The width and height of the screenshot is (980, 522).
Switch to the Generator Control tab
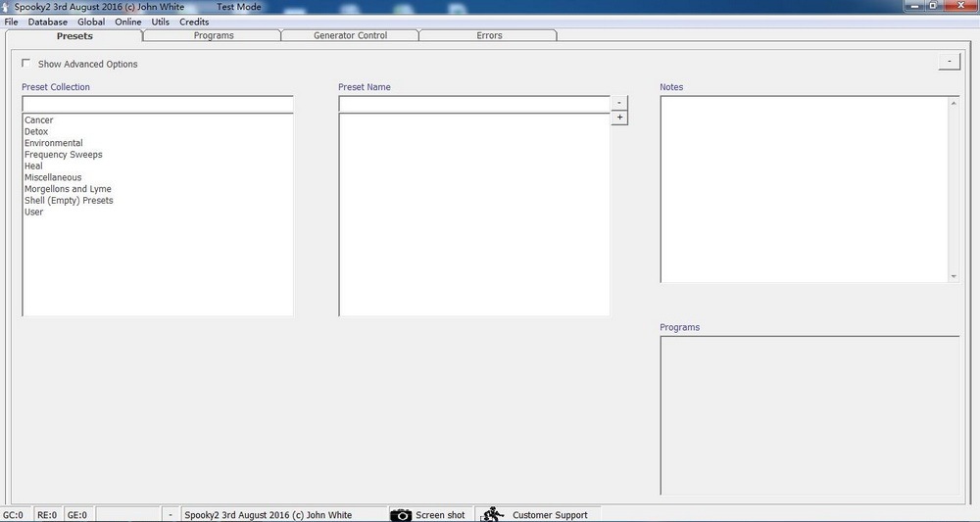pos(350,35)
